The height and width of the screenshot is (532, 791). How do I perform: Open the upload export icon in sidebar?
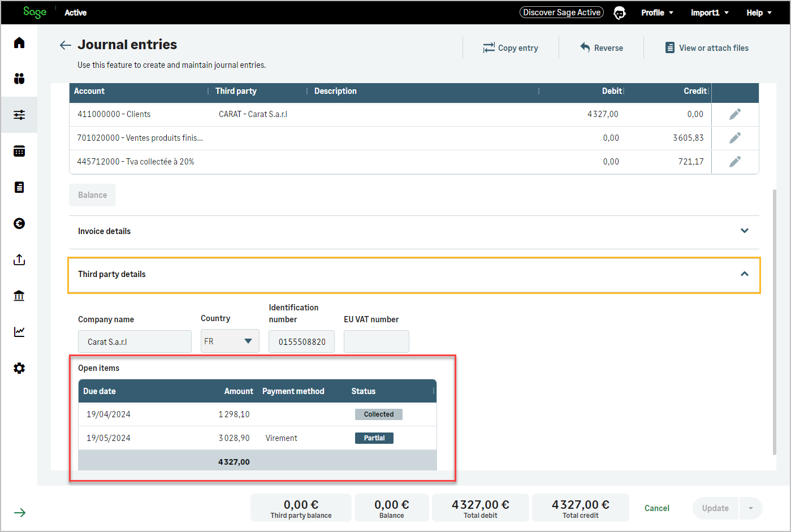point(19,259)
